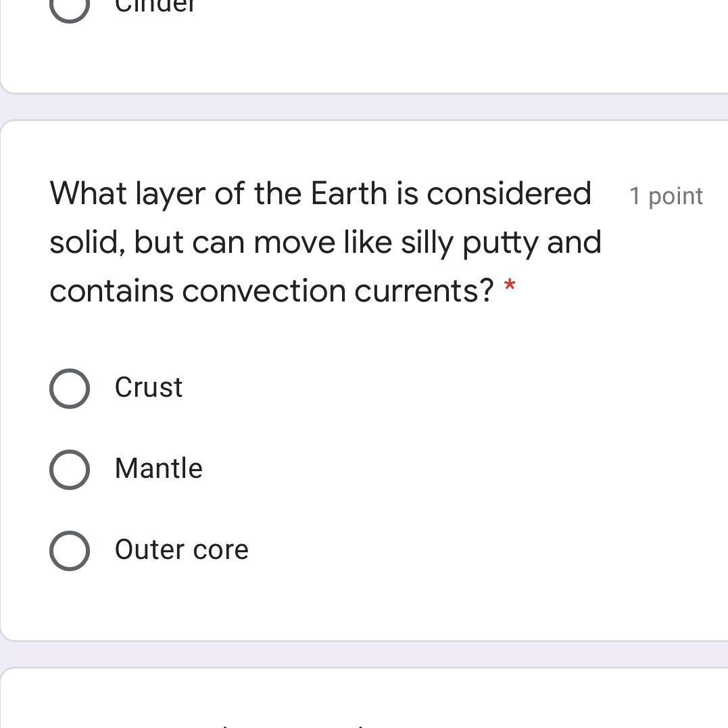
Task: Click the lavender gap below the question card
Action: pos(364,654)
